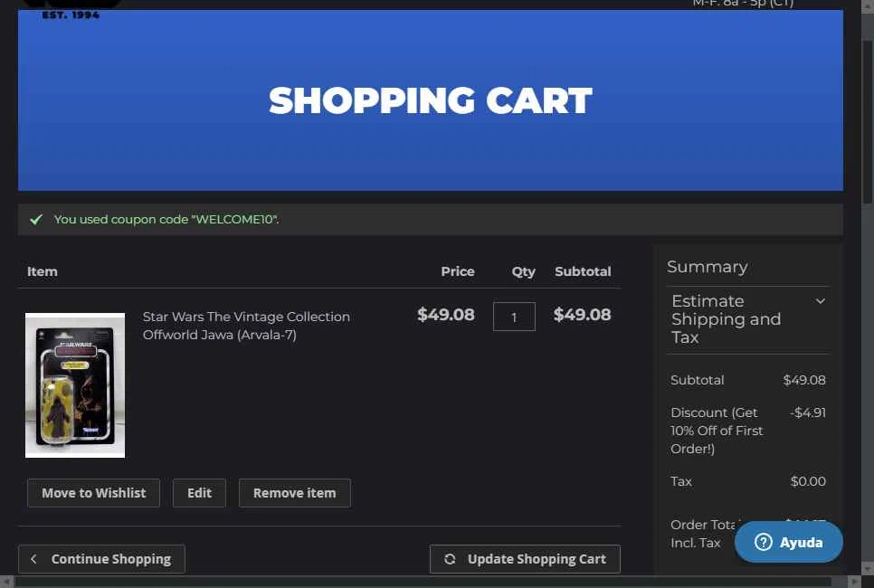Select the 'You used coupon code "WELCOME10"' message

click(x=166, y=220)
